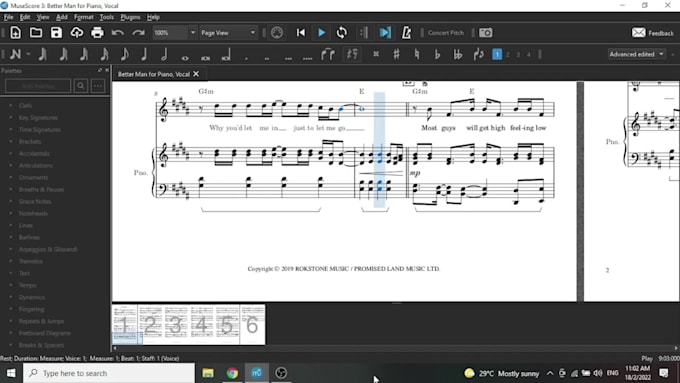
Task: Open the Plugins menu
Action: coord(130,17)
